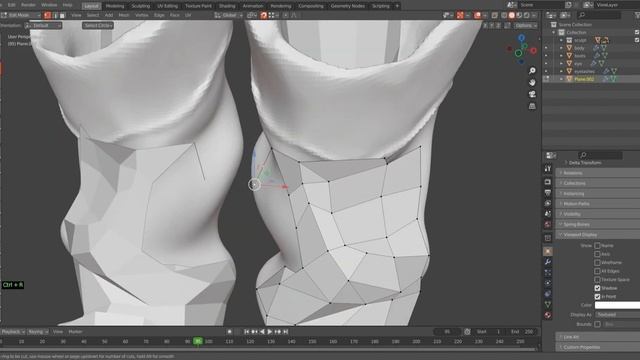The width and height of the screenshot is (640, 360).
Task: Select face select mode icon
Action: pos(62,16)
